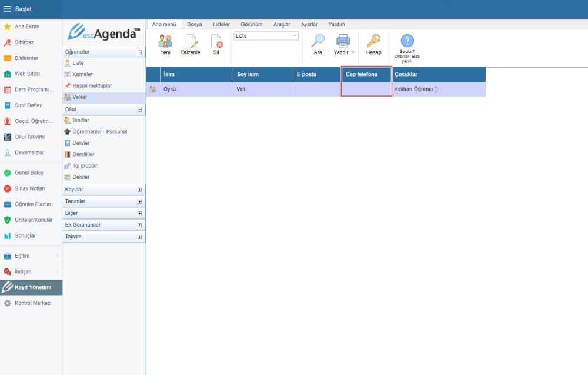Click the parent icon in Öykü row
The image size is (588, 375).
pos(153,89)
